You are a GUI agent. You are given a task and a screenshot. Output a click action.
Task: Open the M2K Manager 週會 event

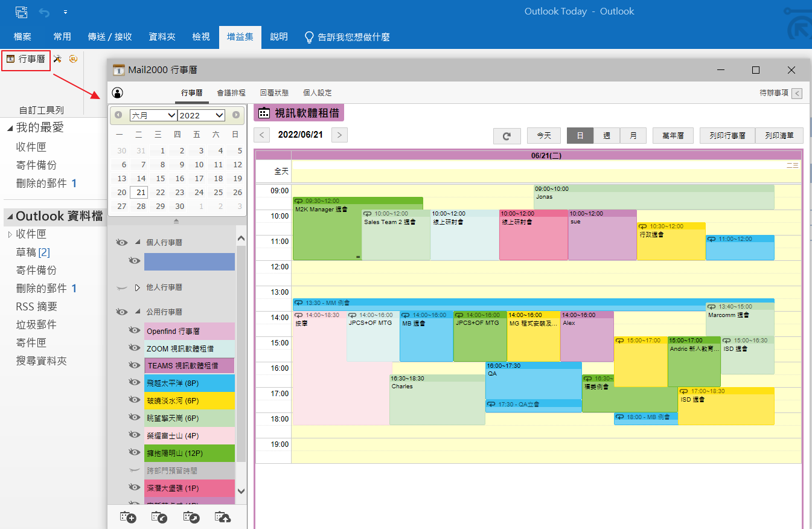pos(327,229)
